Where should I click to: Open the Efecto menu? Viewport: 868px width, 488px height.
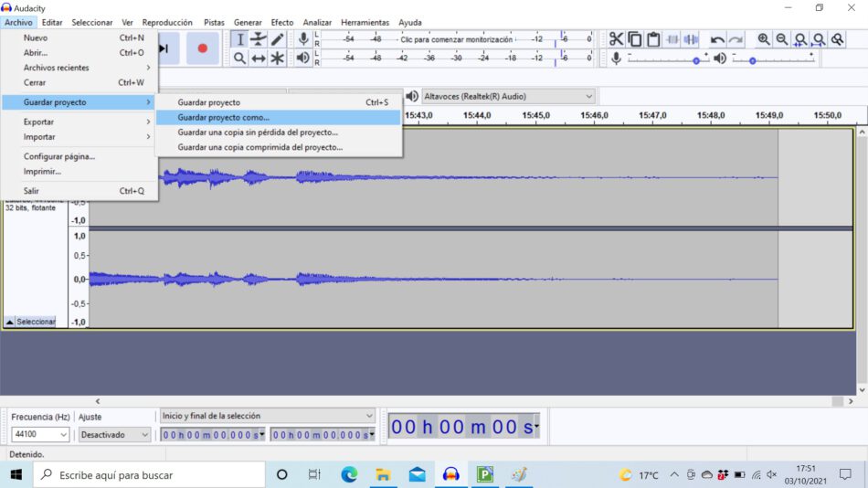[281, 22]
